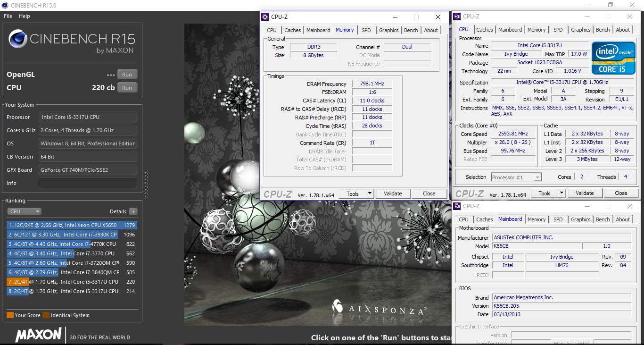Open the CPU ranking type dropdown
Viewport: 644px width, 345px height.
coord(24,211)
